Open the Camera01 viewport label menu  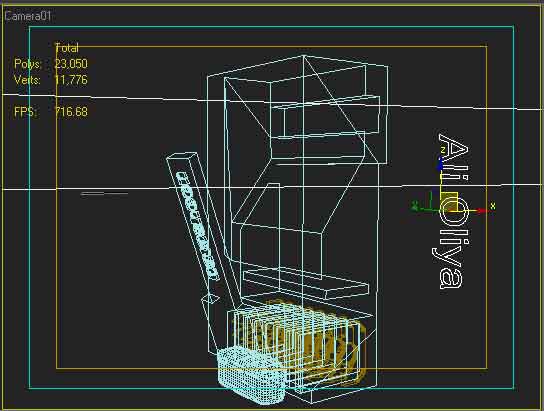tap(28, 16)
